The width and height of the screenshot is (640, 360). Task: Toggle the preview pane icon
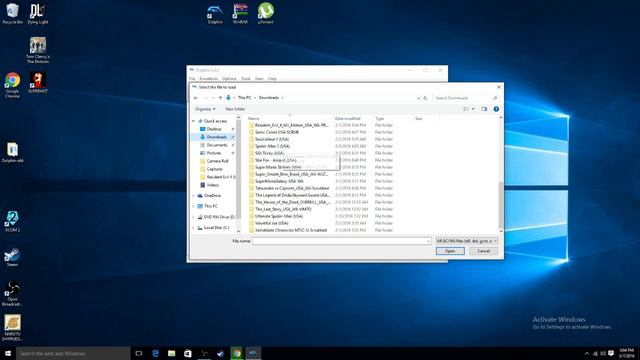click(484, 109)
